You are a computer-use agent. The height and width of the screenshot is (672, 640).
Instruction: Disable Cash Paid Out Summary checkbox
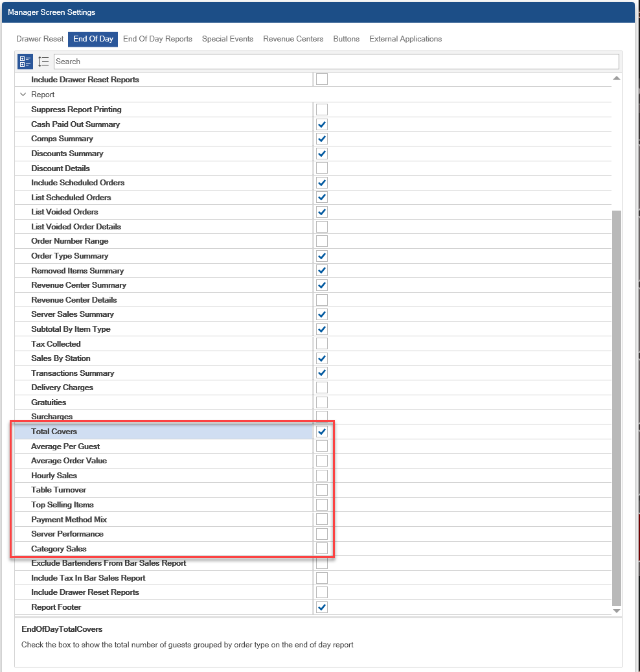(322, 124)
